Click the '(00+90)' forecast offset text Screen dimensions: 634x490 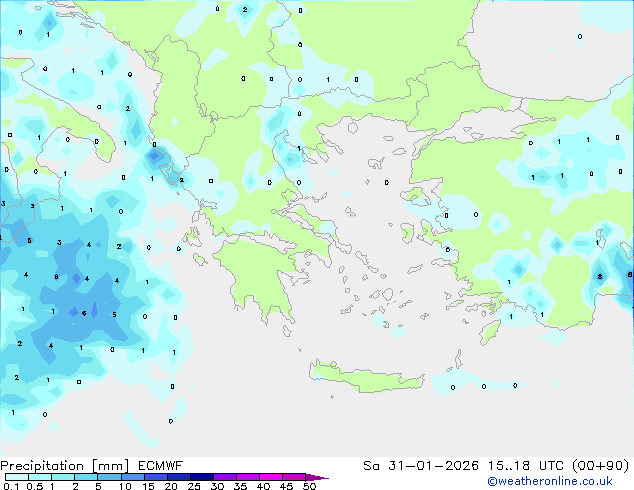pos(600,466)
